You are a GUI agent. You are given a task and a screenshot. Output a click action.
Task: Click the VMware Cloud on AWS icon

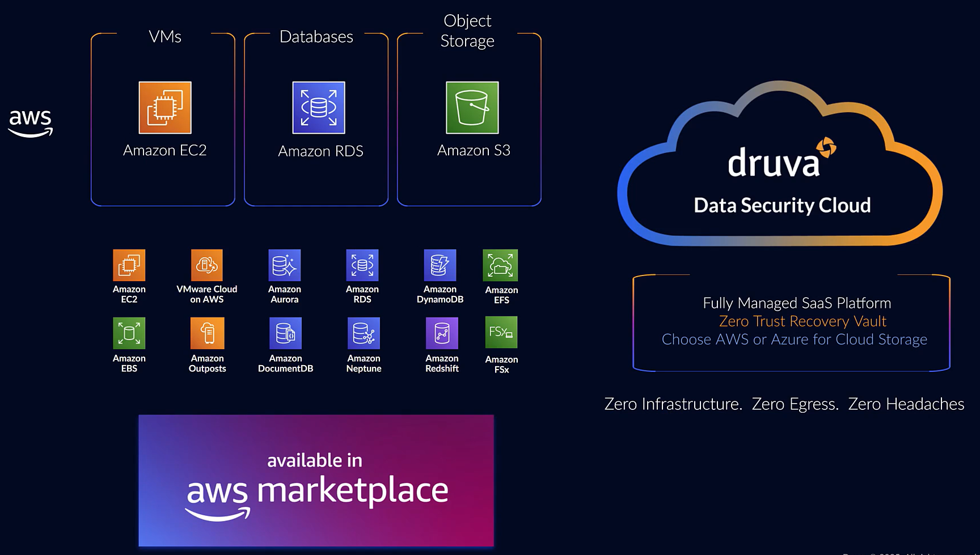coord(206,265)
